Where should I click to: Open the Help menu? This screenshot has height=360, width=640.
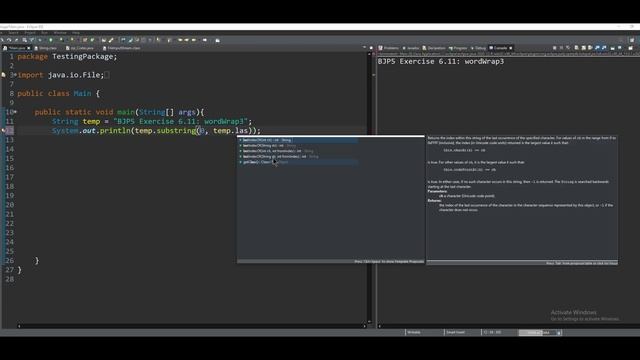pyautogui.click(x=76, y=33)
